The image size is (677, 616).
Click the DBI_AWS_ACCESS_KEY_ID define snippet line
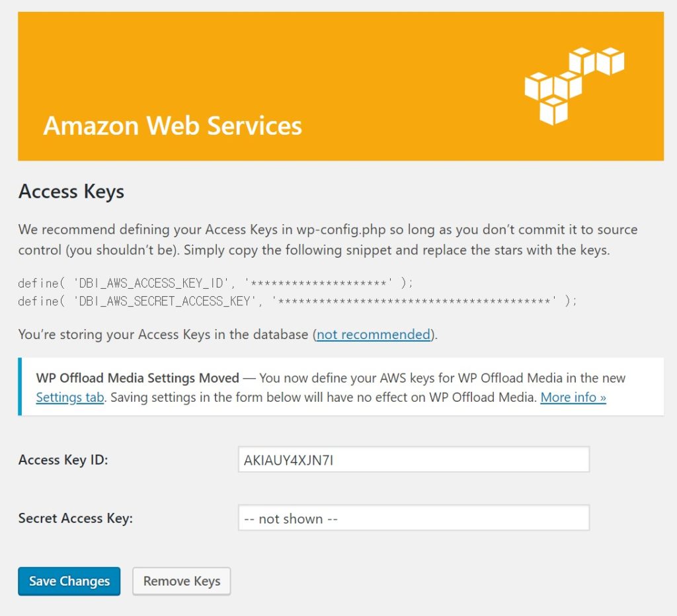click(x=216, y=283)
